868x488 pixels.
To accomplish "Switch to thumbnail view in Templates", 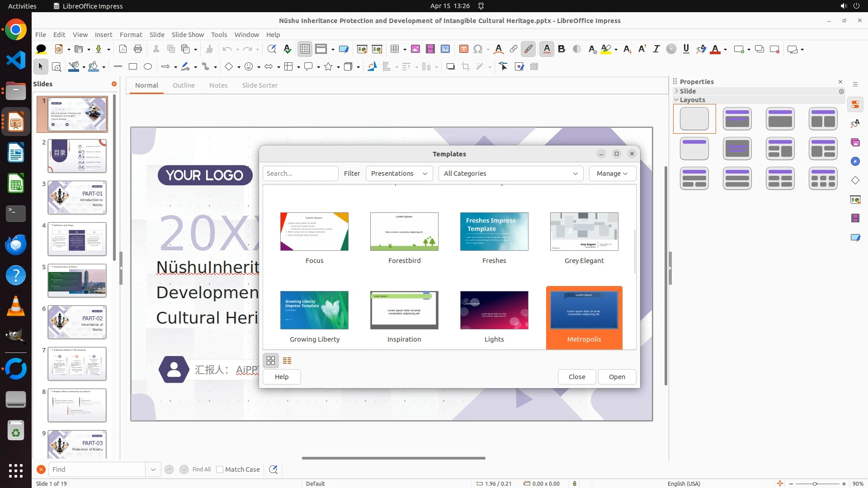I will pos(271,361).
